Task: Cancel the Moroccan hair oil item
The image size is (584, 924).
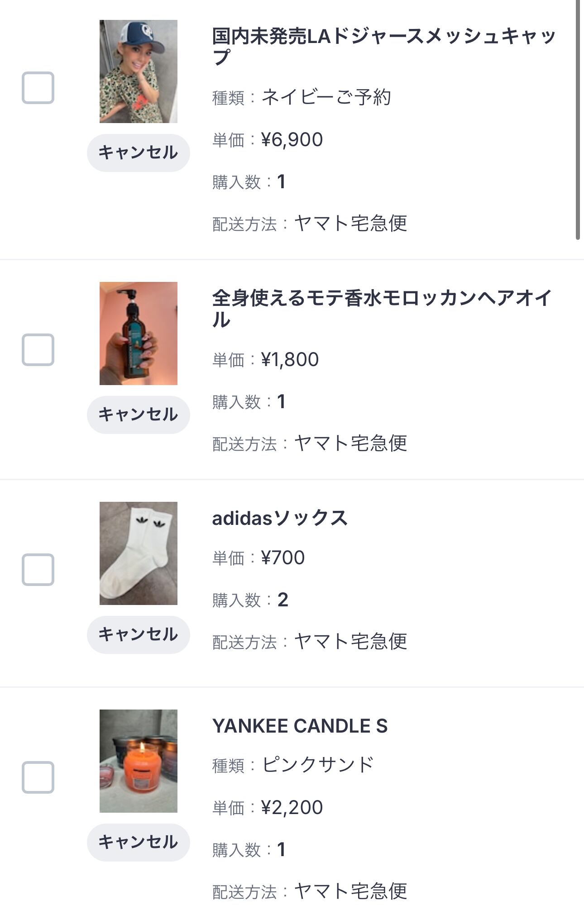Action: (138, 414)
